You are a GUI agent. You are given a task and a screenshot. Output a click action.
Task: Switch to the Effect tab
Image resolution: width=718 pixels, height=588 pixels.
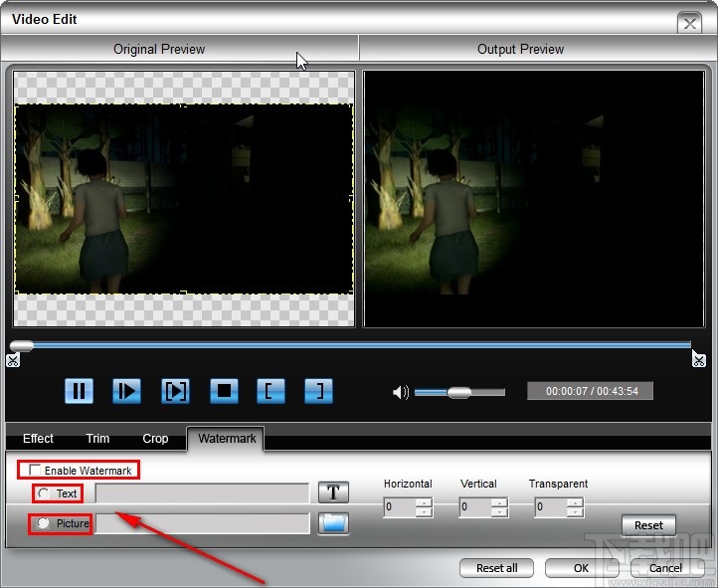38,439
